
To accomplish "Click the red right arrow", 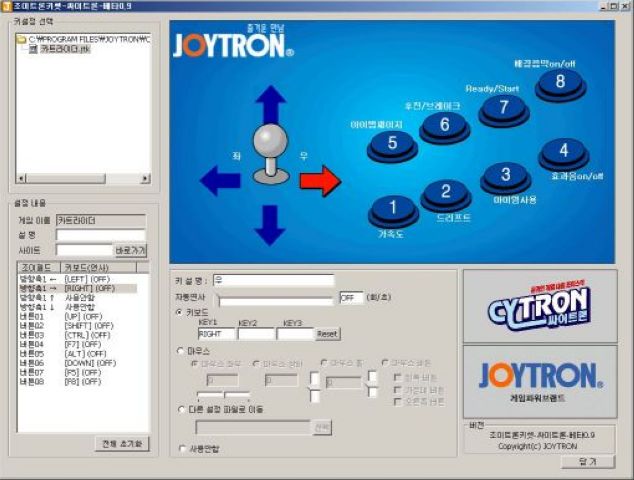I will (x=321, y=181).
